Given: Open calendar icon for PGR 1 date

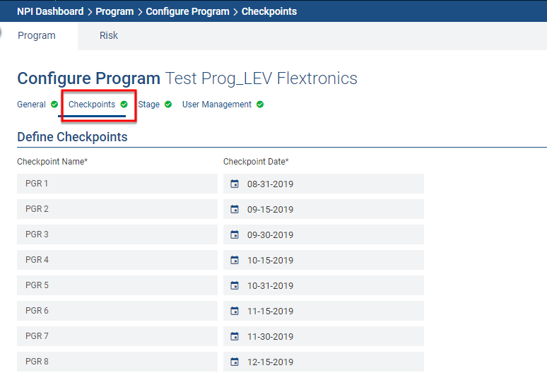Looking at the screenshot, I should 235,184.
